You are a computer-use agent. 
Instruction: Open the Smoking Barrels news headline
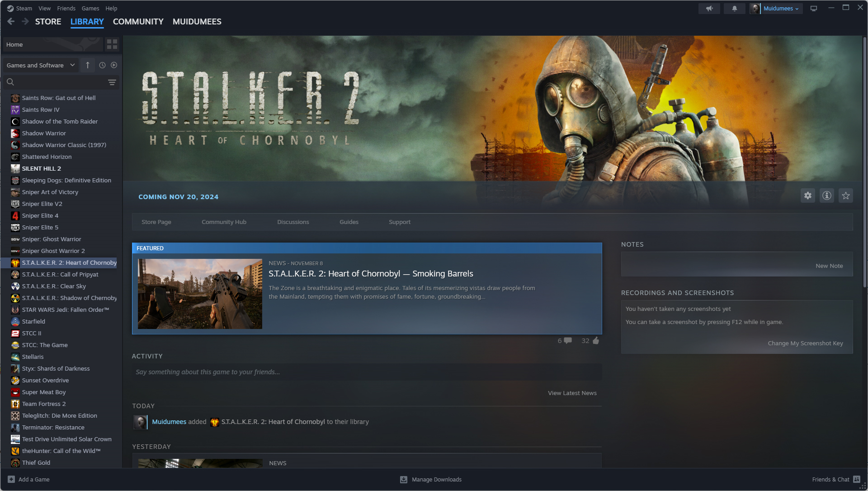tap(371, 274)
